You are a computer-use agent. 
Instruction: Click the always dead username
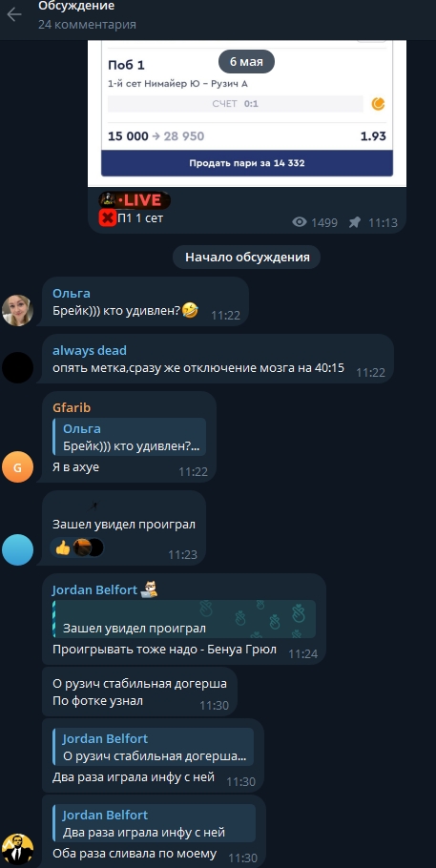click(x=89, y=350)
